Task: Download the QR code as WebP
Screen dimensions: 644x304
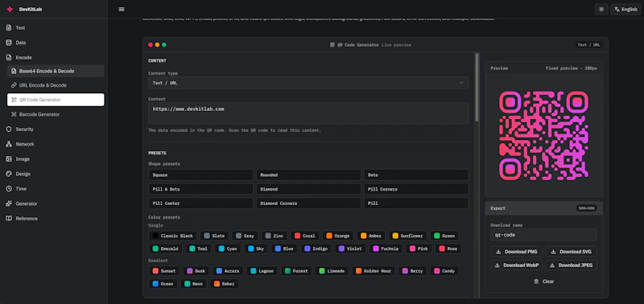Action: (517, 265)
